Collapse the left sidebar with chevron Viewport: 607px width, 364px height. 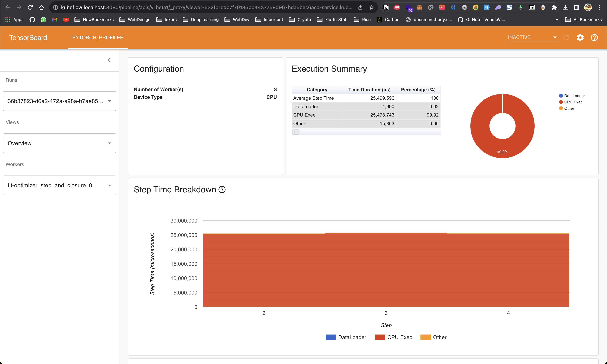point(109,60)
